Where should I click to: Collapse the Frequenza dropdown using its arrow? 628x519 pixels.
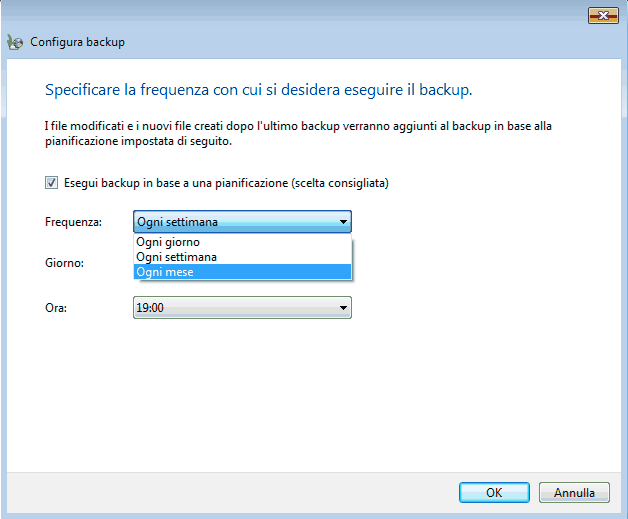[343, 222]
